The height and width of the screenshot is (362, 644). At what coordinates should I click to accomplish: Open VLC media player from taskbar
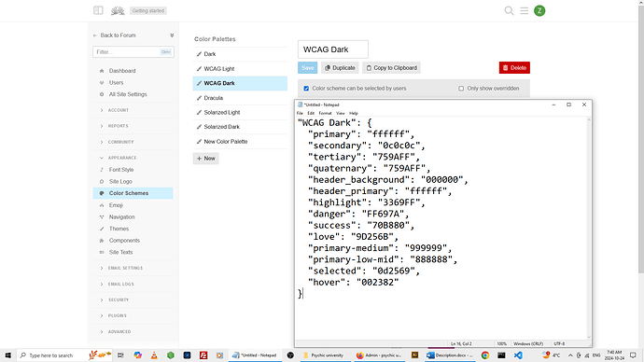coord(154,355)
